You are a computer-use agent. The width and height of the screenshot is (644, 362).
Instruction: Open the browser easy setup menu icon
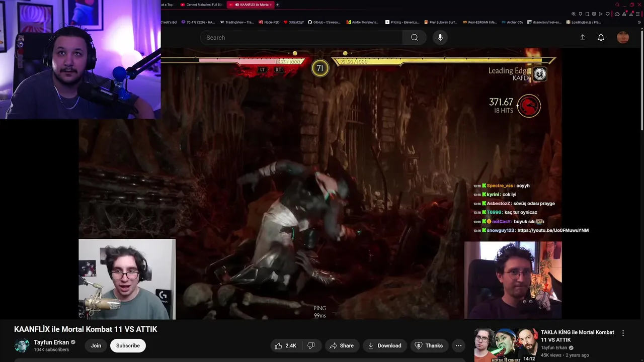638,14
